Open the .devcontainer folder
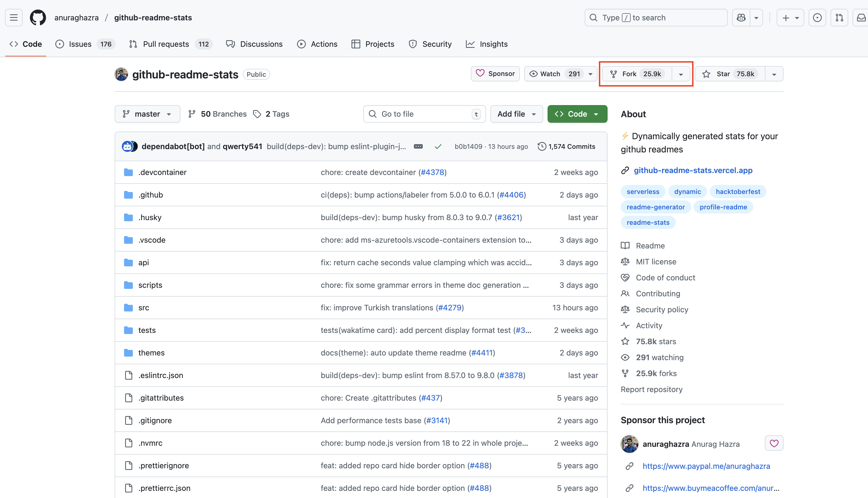This screenshot has width=868, height=498. point(162,172)
